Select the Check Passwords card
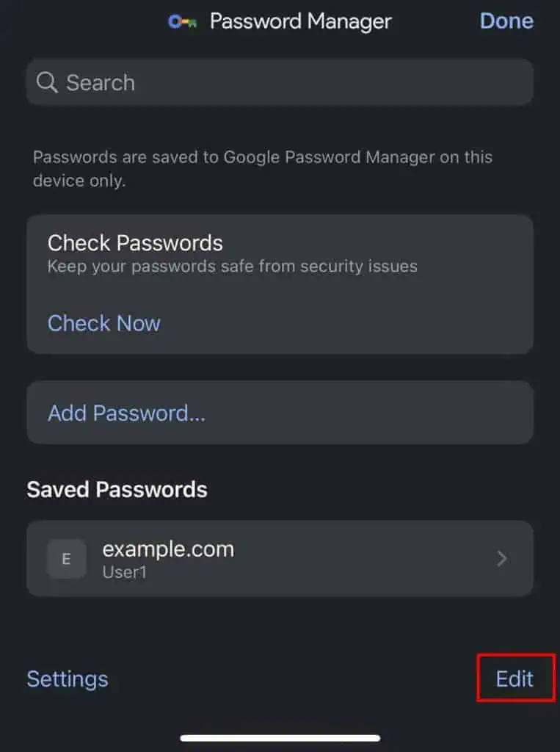The width and height of the screenshot is (560, 752). (280, 283)
